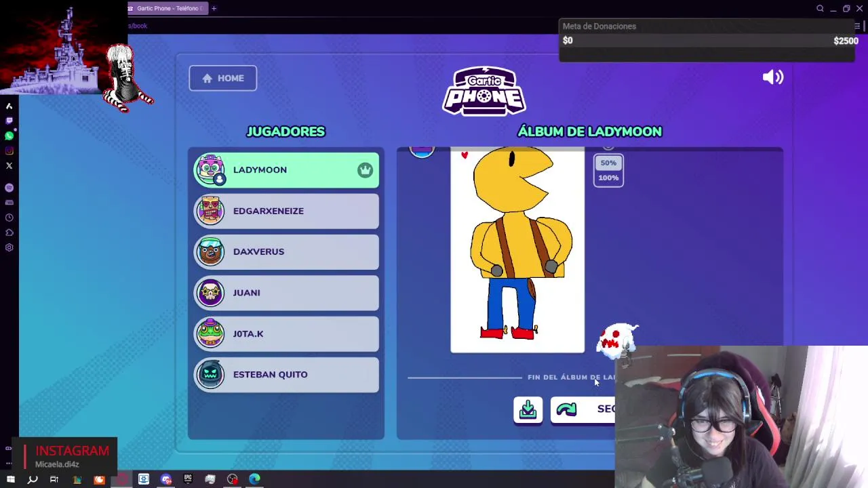
Task: Open Task View on the taskbar
Action: tap(54, 480)
